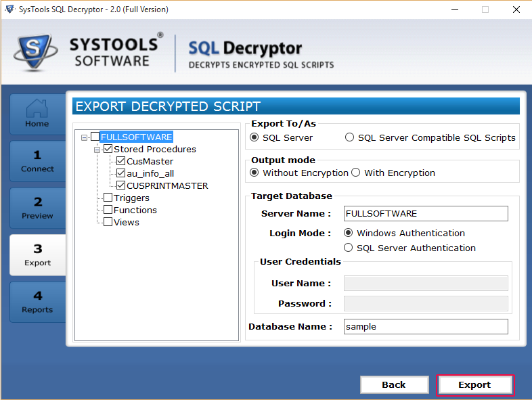Click the SysTools shield logo
The image size is (532, 400).
[x=36, y=52]
